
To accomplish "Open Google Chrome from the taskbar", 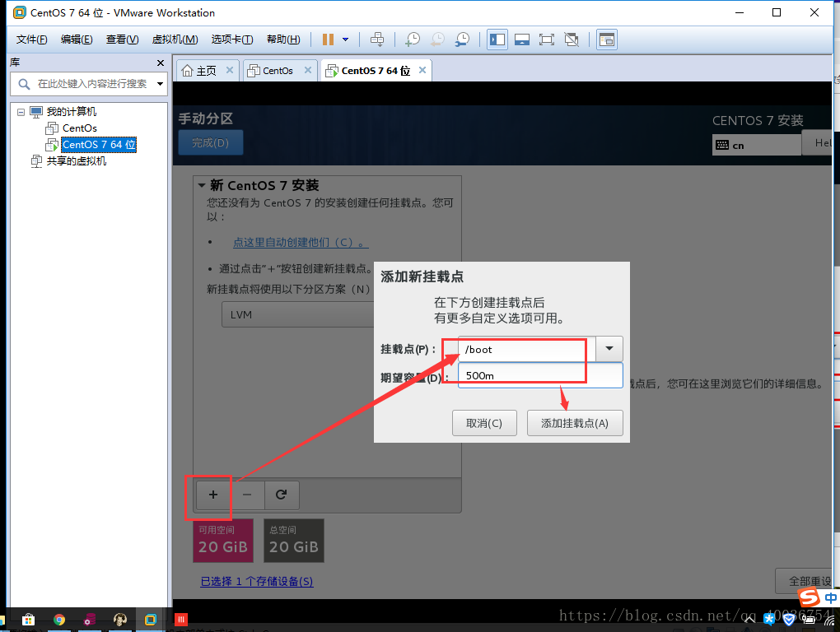I will [x=59, y=620].
